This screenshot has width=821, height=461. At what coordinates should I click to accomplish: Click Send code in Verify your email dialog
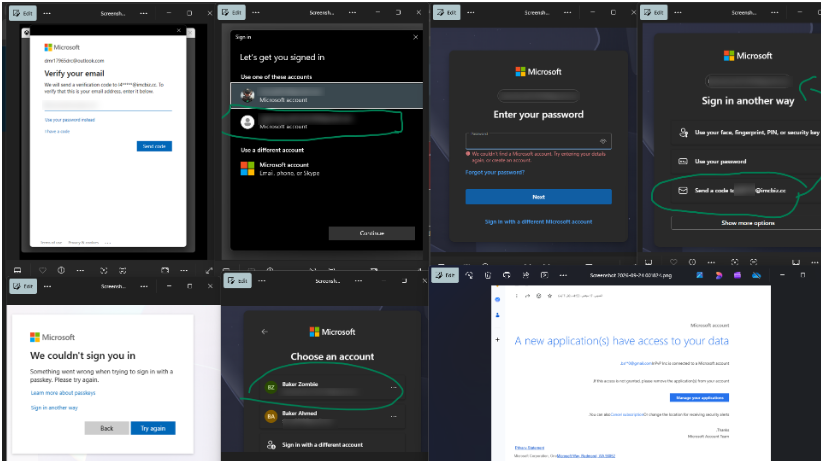point(154,146)
